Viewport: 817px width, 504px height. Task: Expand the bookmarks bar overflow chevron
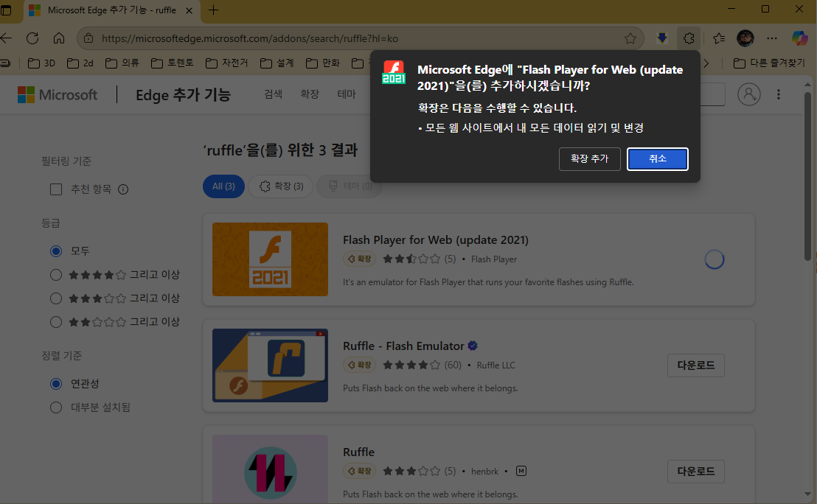coord(707,64)
